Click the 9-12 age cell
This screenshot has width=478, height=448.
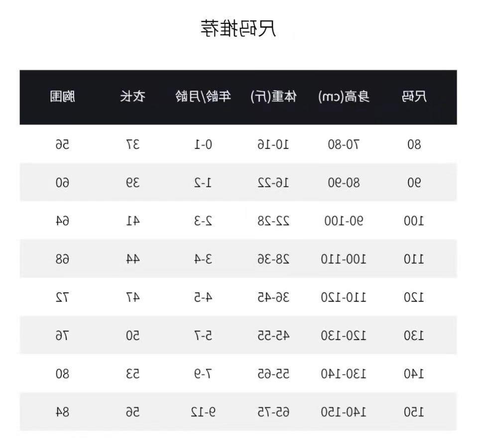(x=202, y=412)
